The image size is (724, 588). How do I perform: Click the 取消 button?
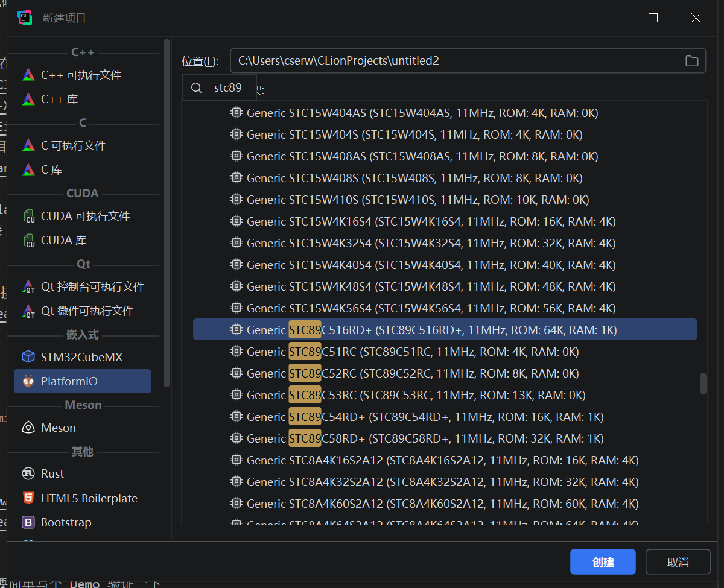(678, 562)
